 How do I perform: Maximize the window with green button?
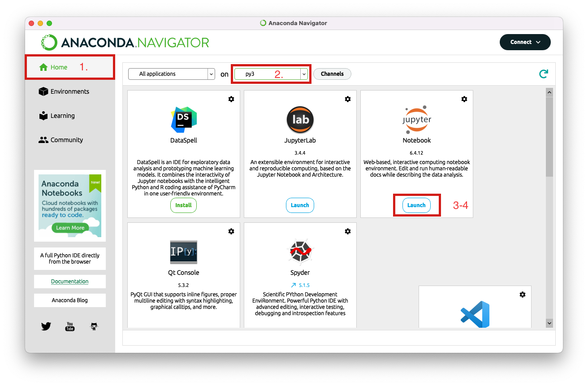49,23
